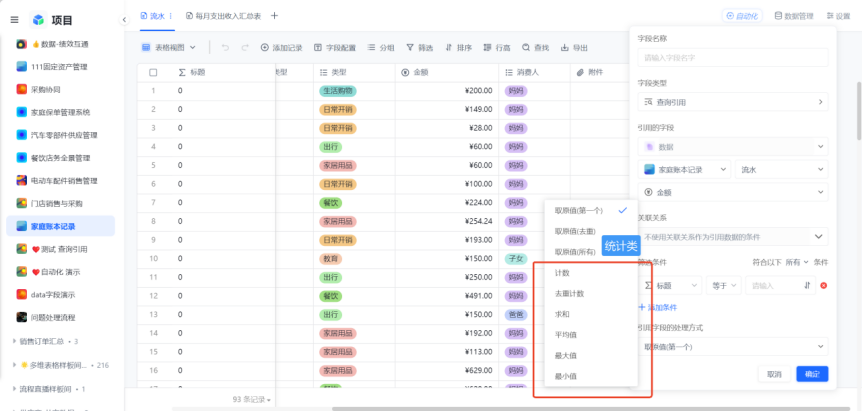Open the 数据 dropdown under 引用的字段
The image size is (862, 411).
[733, 147]
